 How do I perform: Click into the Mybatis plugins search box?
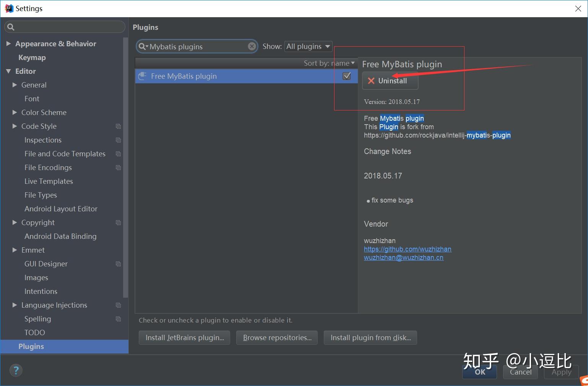pyautogui.click(x=197, y=46)
